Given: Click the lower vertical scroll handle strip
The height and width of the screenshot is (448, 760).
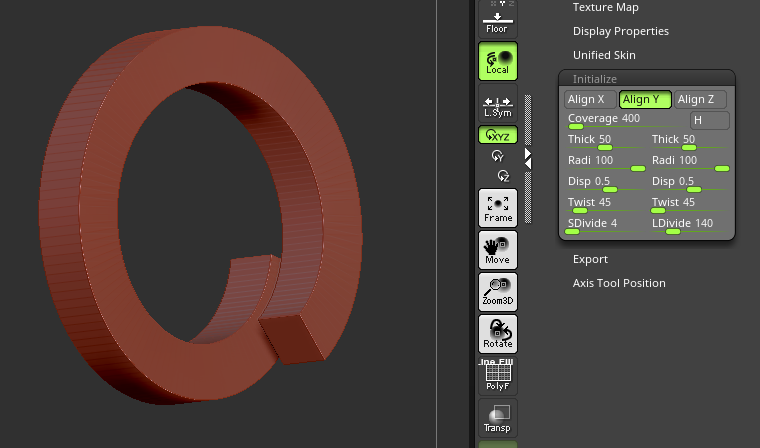Looking at the screenshot, I should [x=528, y=198].
